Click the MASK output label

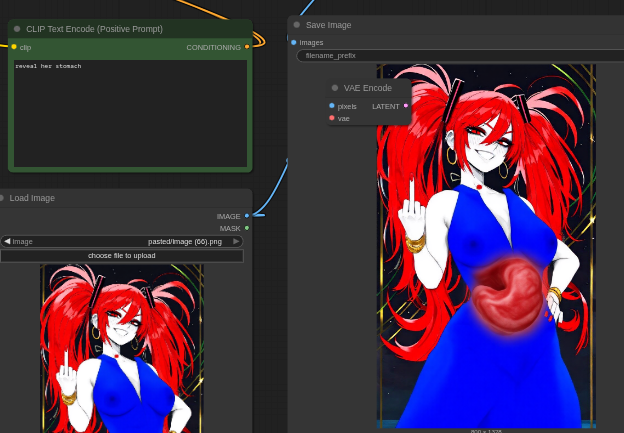(230, 228)
